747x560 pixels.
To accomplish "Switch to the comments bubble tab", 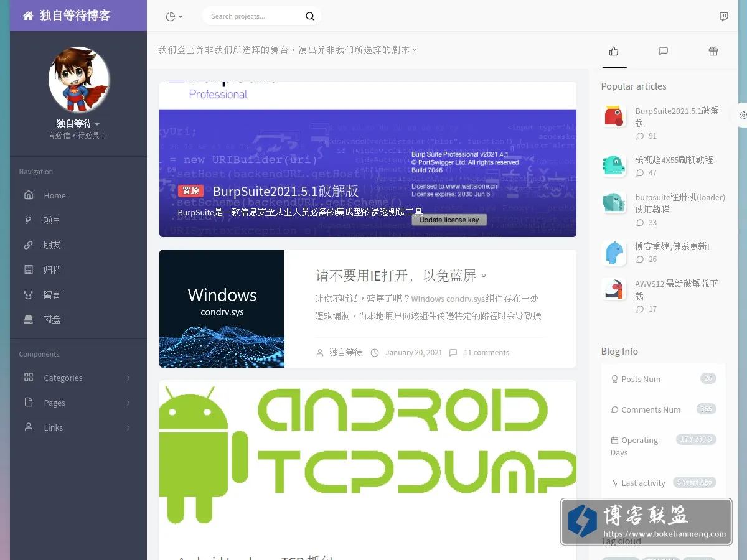I will click(x=664, y=51).
